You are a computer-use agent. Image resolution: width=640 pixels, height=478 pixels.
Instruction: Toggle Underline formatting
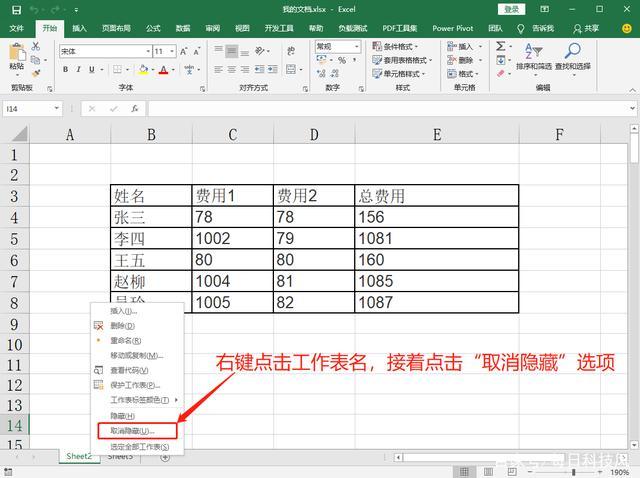[x=92, y=69]
